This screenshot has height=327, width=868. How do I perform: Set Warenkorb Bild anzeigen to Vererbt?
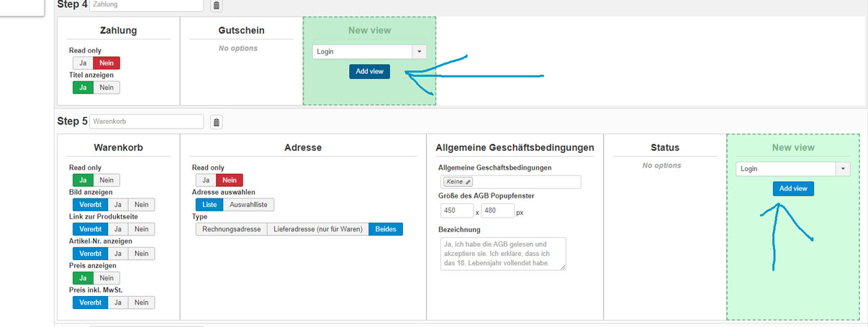click(x=90, y=204)
